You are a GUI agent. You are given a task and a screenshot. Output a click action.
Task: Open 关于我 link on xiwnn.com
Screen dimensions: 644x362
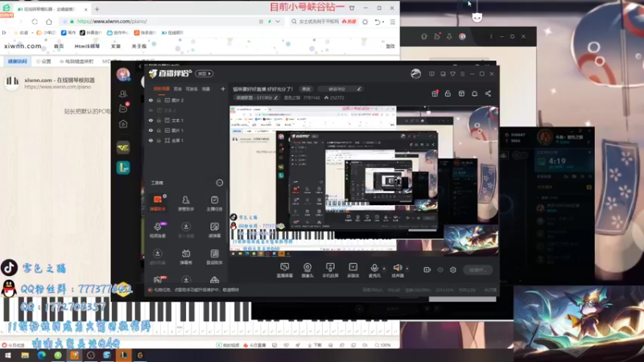[138, 47]
